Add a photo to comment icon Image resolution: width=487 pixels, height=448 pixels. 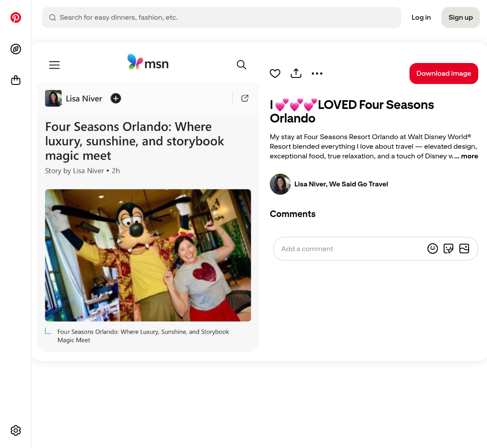coord(464,248)
